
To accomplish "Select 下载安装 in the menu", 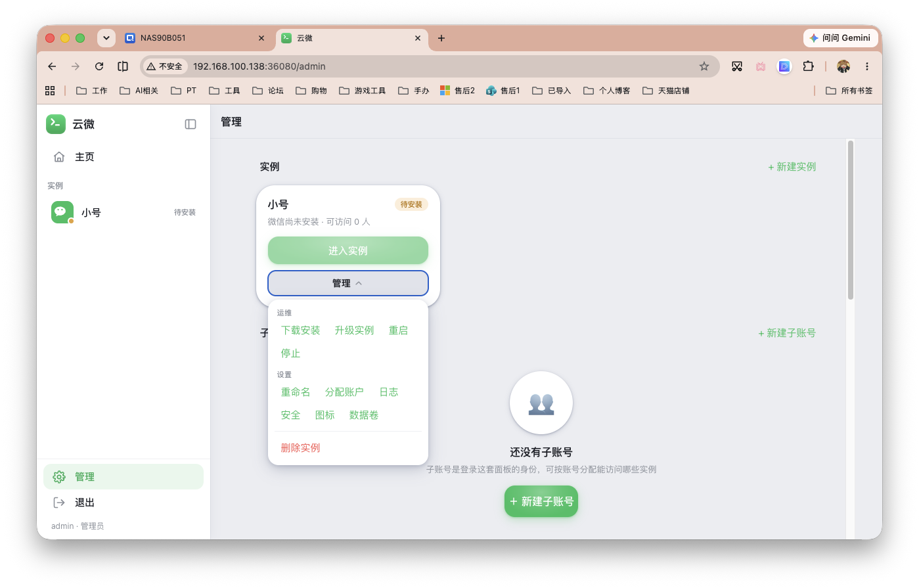I will (x=301, y=330).
